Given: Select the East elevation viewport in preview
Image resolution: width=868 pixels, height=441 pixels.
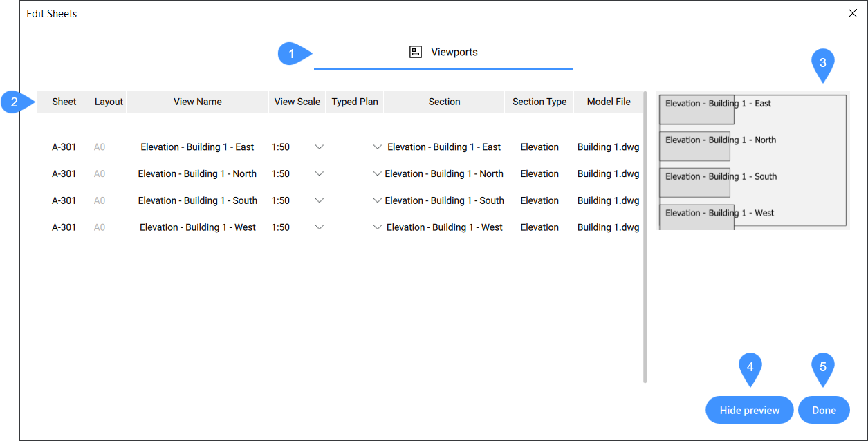Looking at the screenshot, I should tap(696, 111).
